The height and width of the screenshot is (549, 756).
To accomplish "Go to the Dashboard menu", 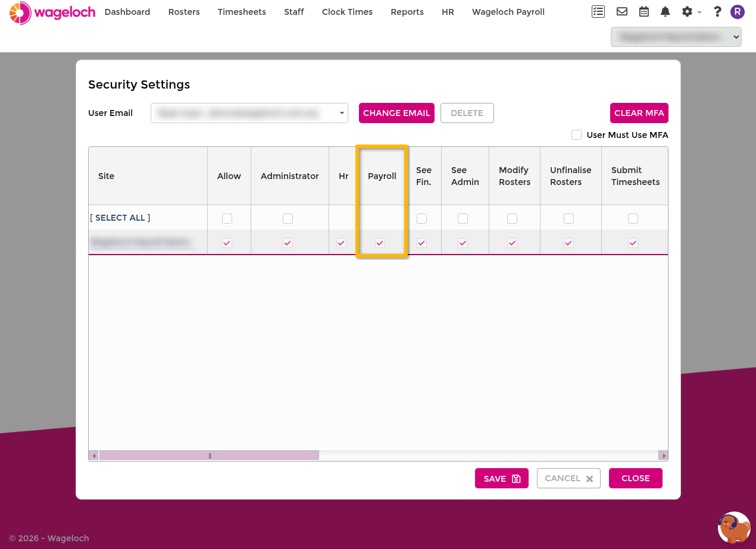I will [x=127, y=12].
